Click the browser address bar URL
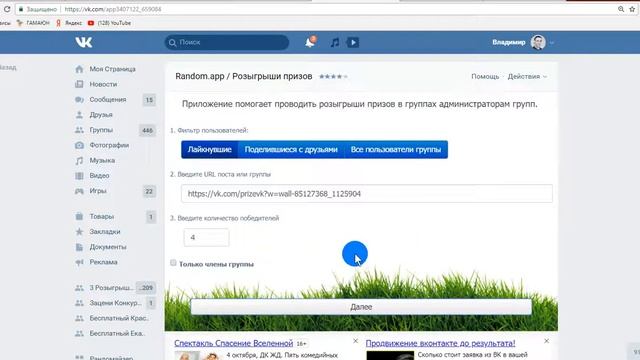Screen dimensions: 640x360 pyautogui.click(x=113, y=9)
